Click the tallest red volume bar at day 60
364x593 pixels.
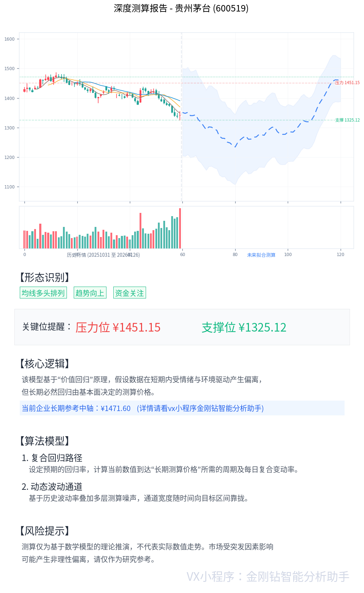[180, 228]
